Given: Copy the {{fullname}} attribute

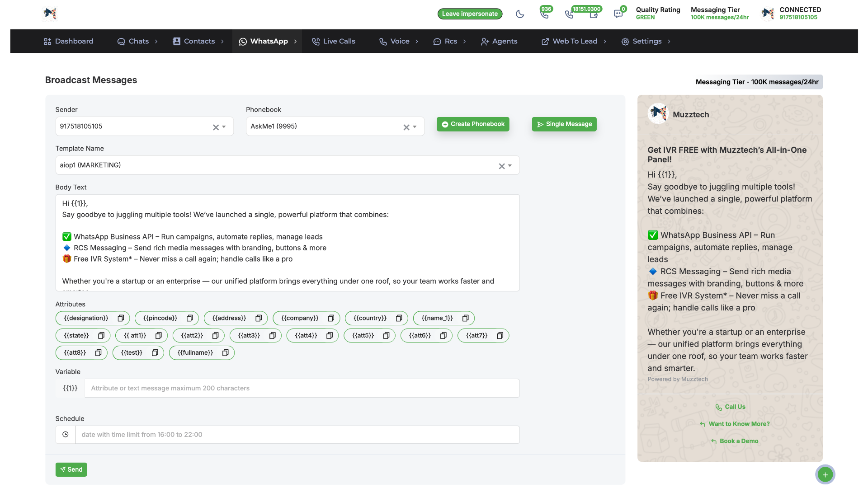Looking at the screenshot, I should (x=225, y=352).
